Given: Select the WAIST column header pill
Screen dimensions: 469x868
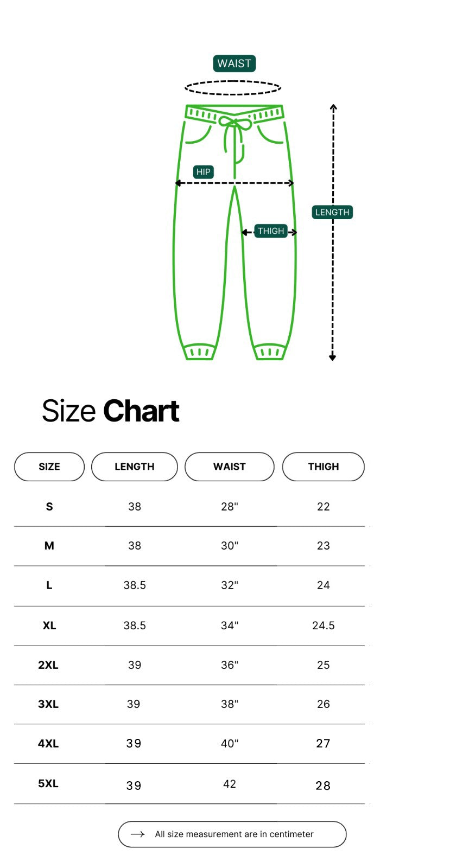Looking at the screenshot, I should point(230,467).
